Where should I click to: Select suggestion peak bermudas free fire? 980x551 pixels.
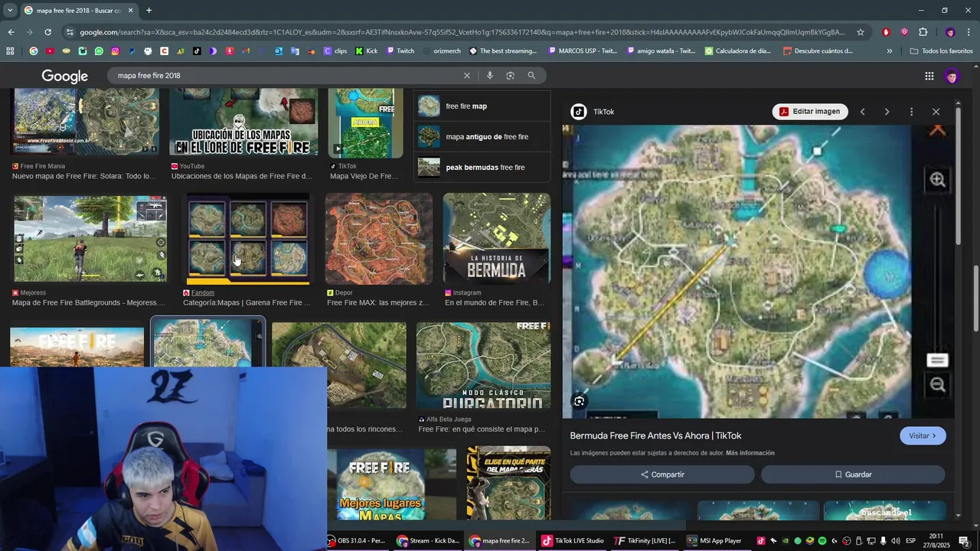(x=482, y=168)
